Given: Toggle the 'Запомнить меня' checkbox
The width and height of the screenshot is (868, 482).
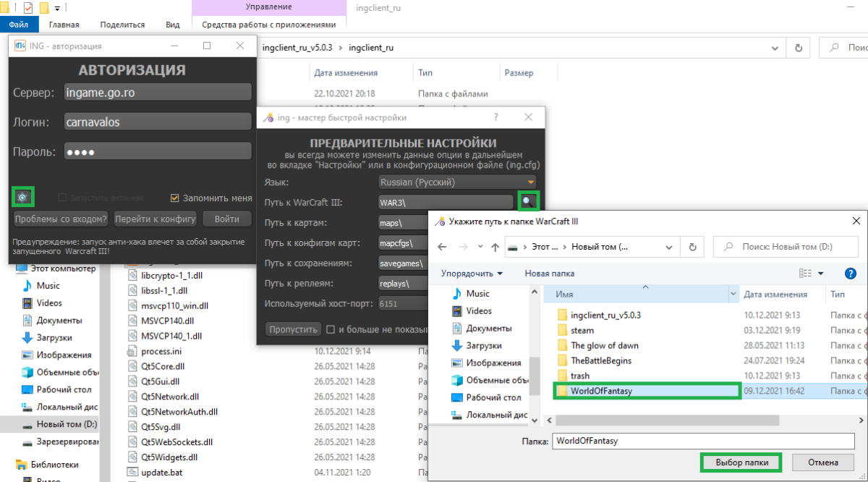Looking at the screenshot, I should point(174,198).
